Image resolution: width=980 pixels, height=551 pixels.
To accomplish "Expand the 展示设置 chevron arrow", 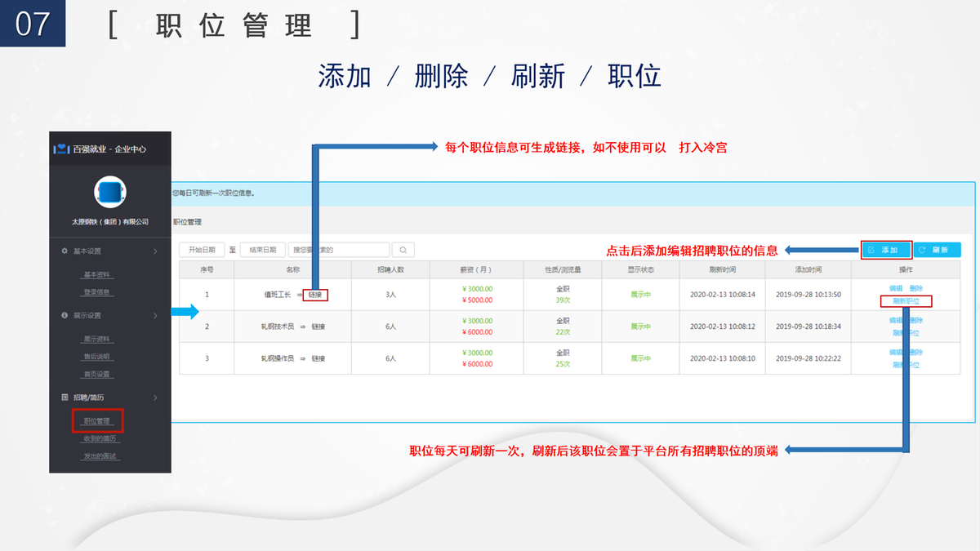I will pyautogui.click(x=155, y=315).
